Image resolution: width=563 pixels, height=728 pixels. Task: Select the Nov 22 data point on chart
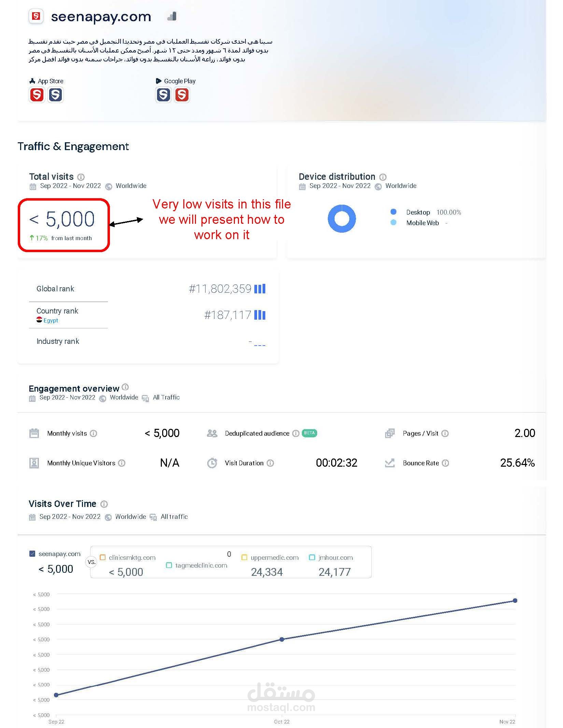[x=515, y=600]
